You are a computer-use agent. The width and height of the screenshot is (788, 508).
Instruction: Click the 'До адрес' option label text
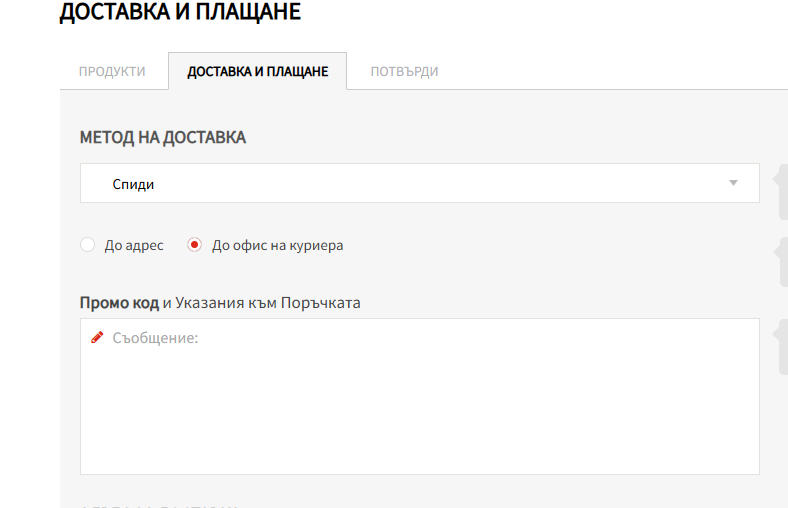134,245
